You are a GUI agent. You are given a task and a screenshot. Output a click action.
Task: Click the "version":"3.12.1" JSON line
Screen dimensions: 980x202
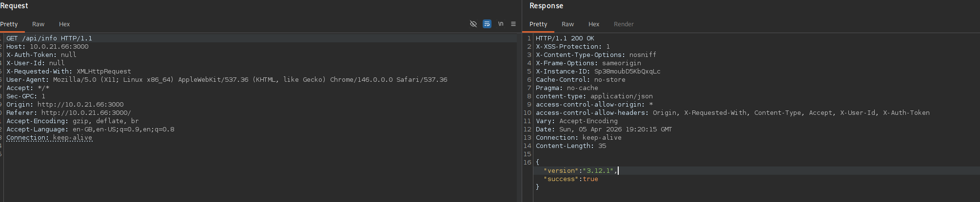click(581, 170)
